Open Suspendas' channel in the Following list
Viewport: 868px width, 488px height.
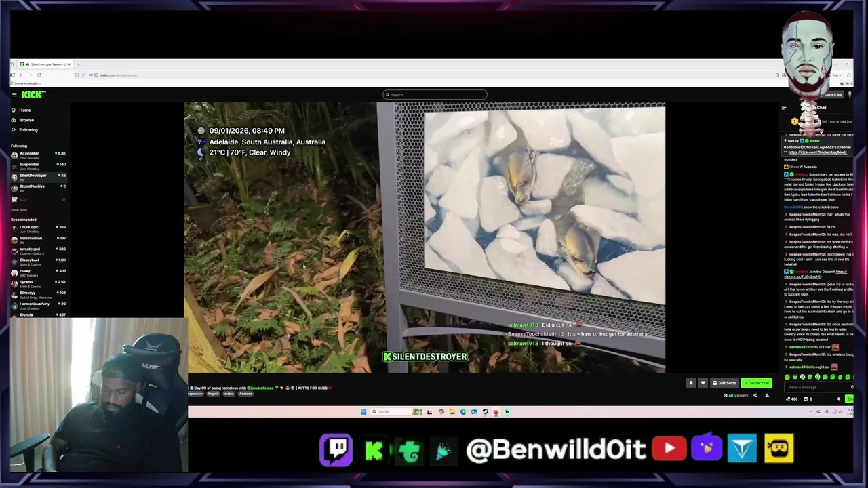[x=38, y=166]
